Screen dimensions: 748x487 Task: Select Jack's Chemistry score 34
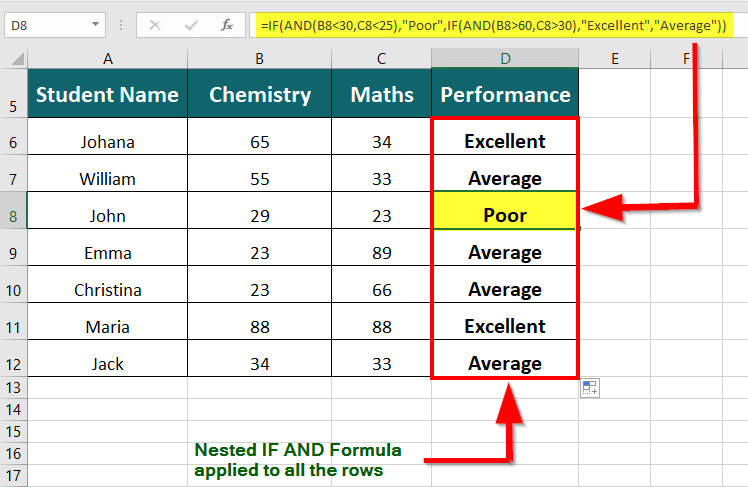260,359
